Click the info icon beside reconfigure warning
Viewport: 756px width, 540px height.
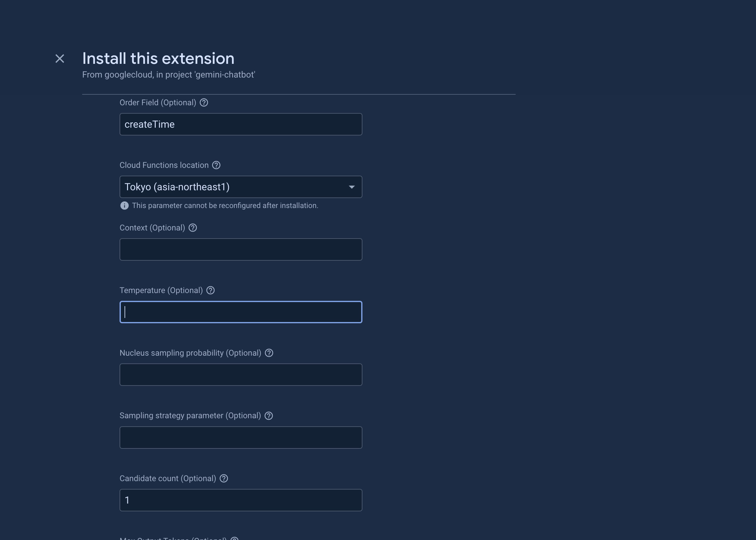click(x=124, y=206)
